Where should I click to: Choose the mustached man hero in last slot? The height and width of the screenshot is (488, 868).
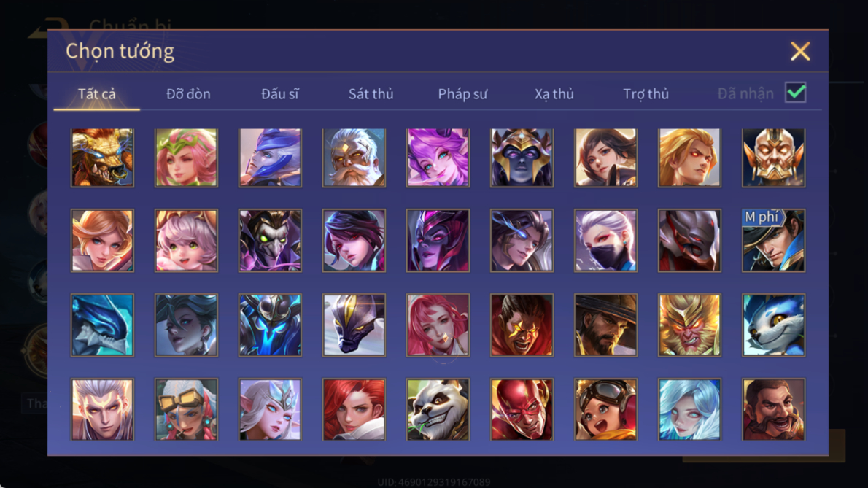coord(773,409)
